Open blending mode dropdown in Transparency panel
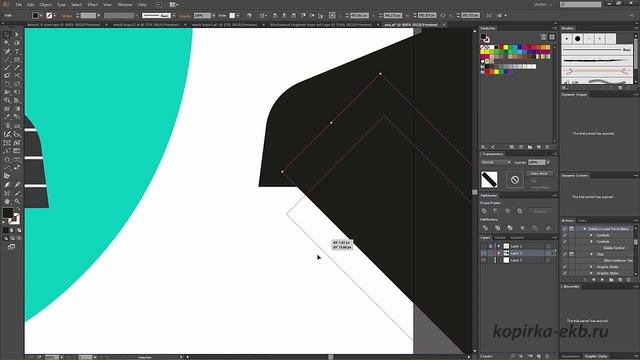 [x=496, y=162]
